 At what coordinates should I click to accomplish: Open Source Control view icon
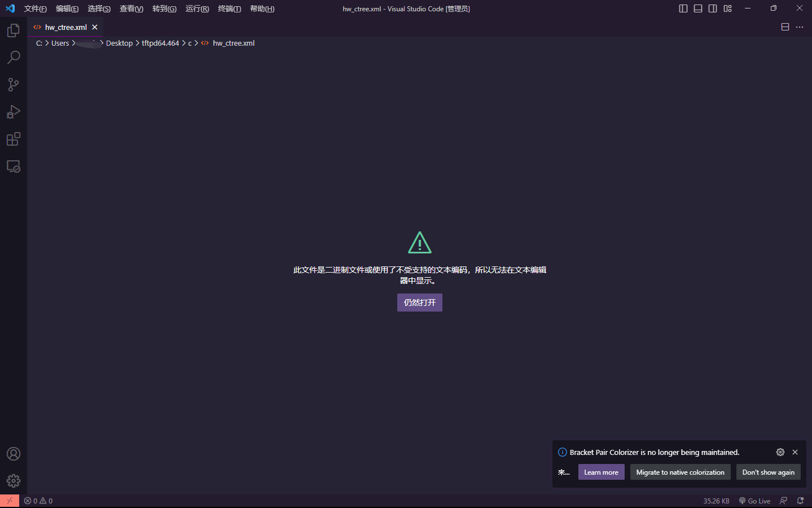tap(14, 85)
